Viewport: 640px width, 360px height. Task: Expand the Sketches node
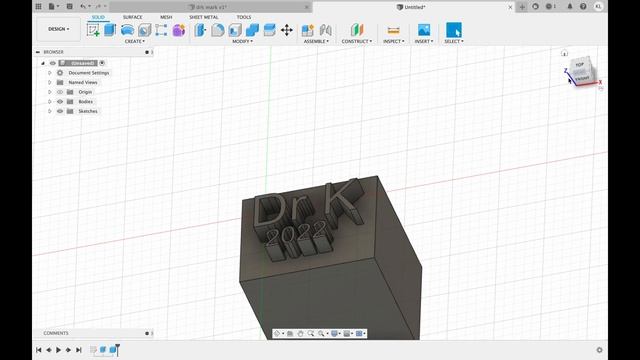[x=49, y=111]
